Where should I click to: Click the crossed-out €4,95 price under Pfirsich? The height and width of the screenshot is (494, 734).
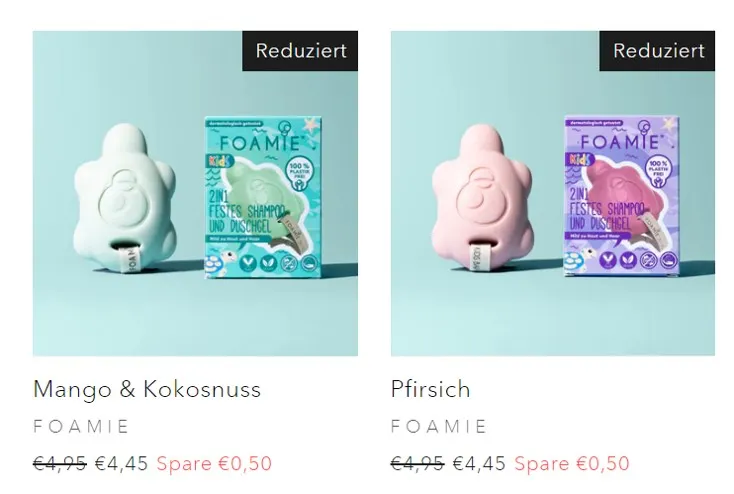418,464
